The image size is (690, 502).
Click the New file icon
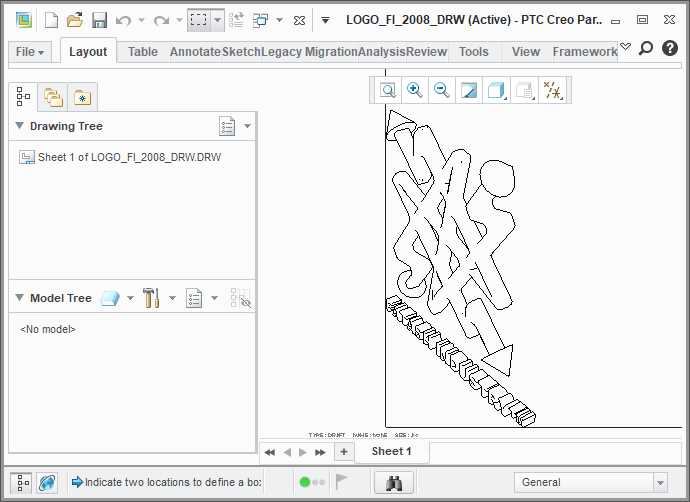[x=51, y=20]
